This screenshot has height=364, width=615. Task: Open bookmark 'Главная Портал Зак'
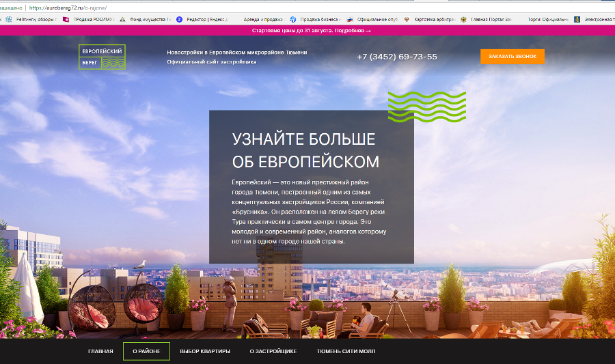(487, 19)
